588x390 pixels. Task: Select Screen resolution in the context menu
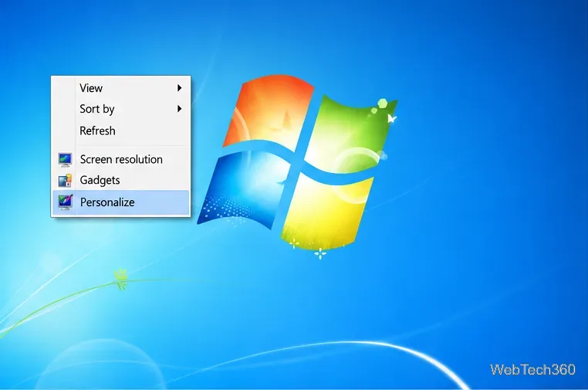coord(120,160)
